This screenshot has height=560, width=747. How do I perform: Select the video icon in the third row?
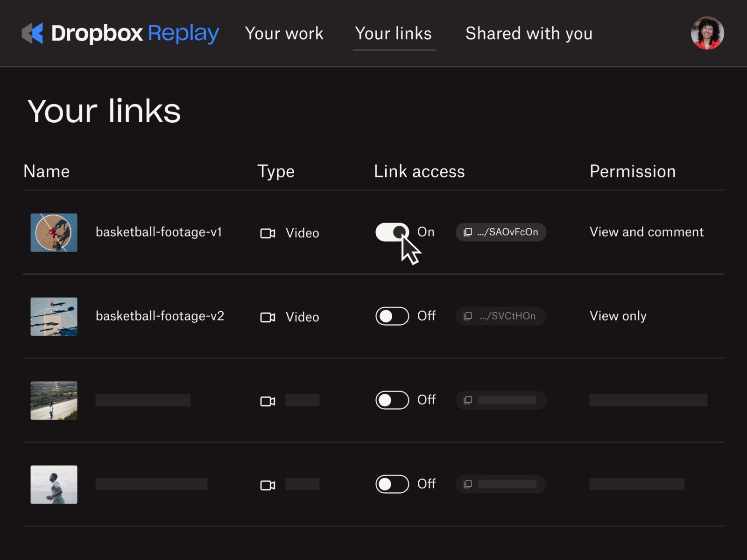tap(267, 400)
